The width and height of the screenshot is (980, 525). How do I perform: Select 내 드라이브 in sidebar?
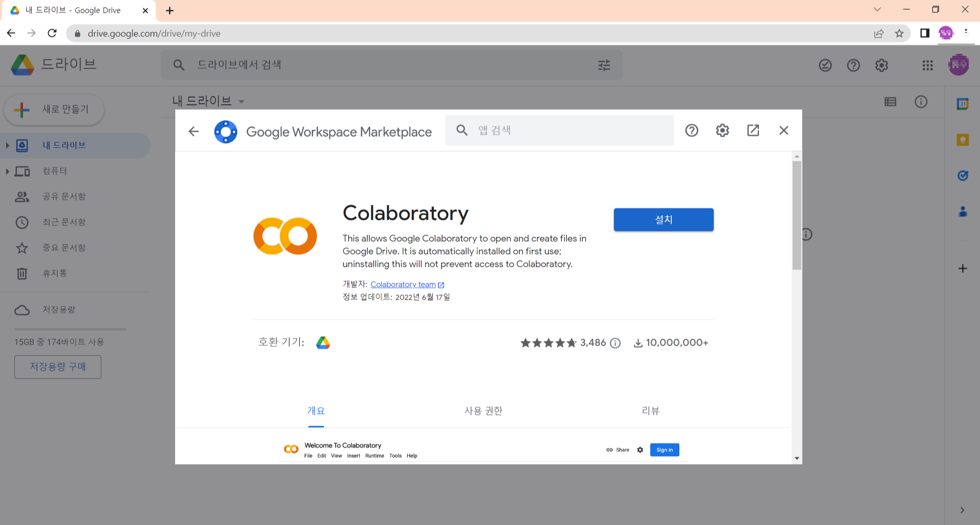pyautogui.click(x=75, y=145)
